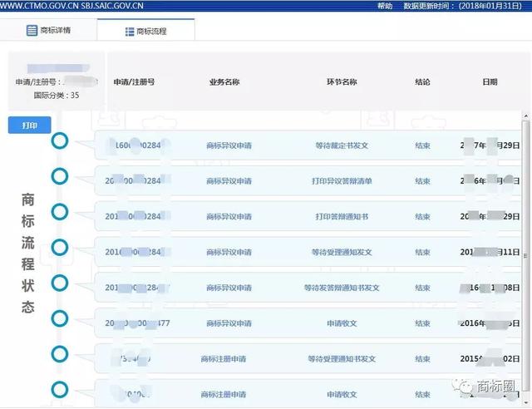Click timeline circle beside 商标注册申请 申请收文 row
The height and width of the screenshot is (409, 532).
[60, 390]
